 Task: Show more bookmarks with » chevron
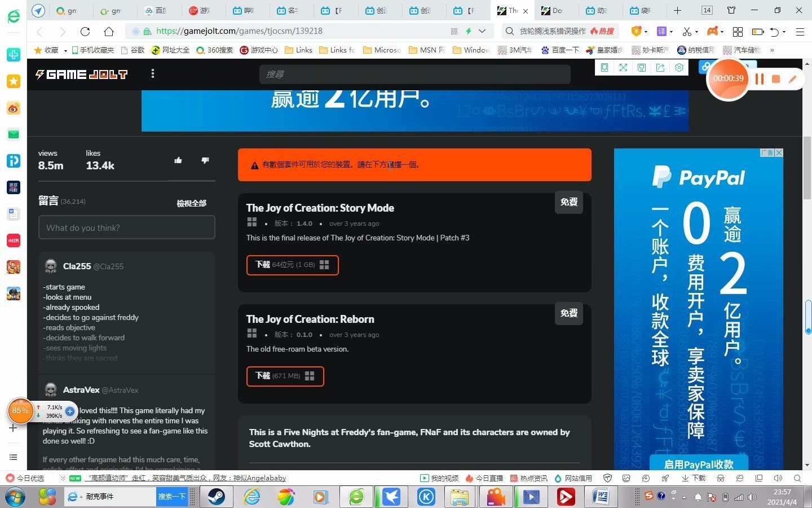pos(772,50)
